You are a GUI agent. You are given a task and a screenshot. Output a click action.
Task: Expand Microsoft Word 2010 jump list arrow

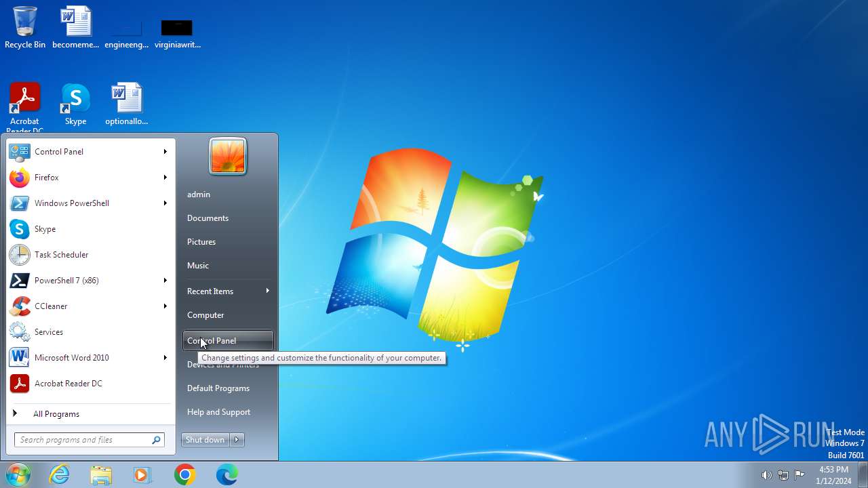165,358
